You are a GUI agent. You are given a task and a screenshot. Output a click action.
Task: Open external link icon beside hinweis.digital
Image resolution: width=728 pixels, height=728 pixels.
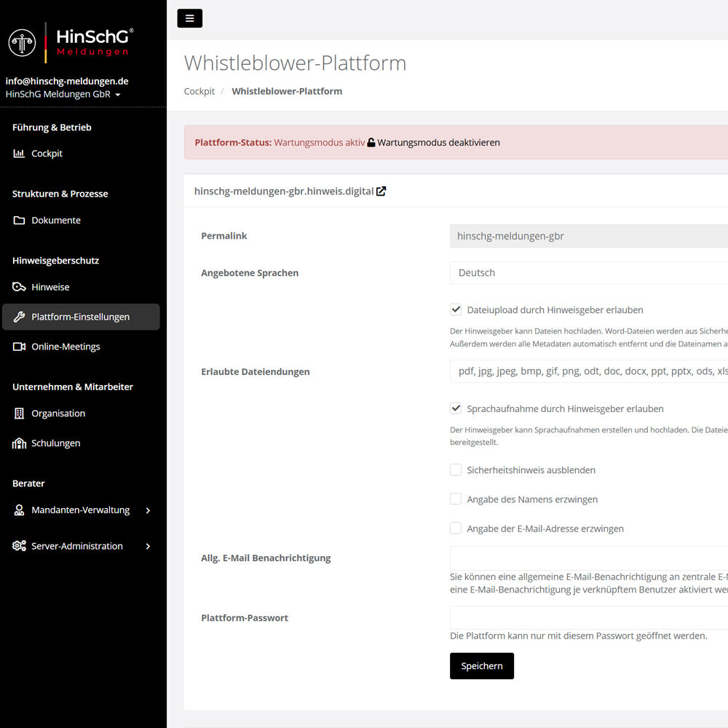point(381,191)
